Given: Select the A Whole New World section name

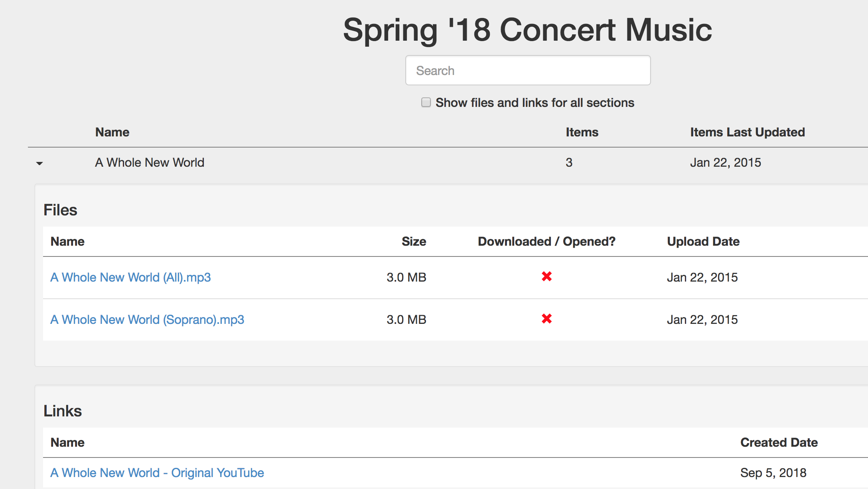Looking at the screenshot, I should [x=150, y=162].
